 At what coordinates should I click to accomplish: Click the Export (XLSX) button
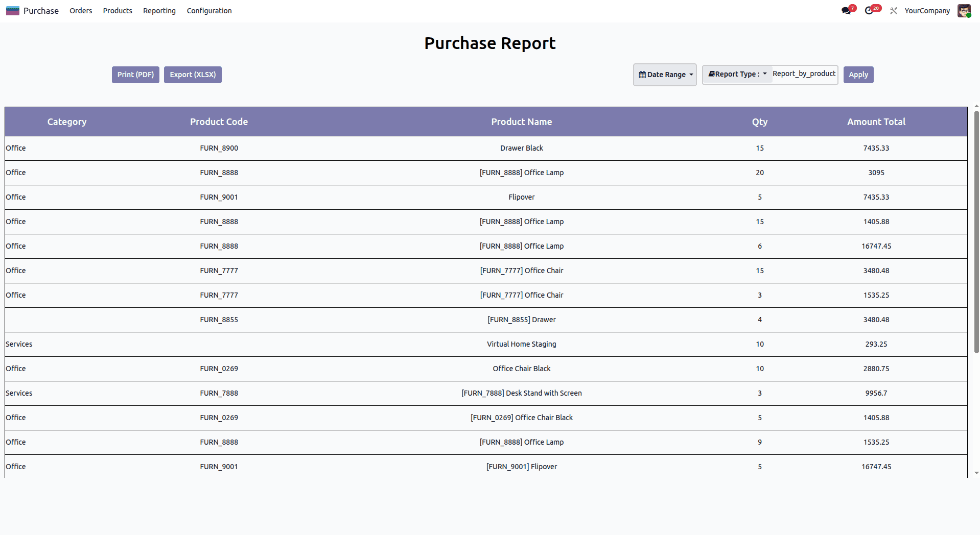[193, 75]
